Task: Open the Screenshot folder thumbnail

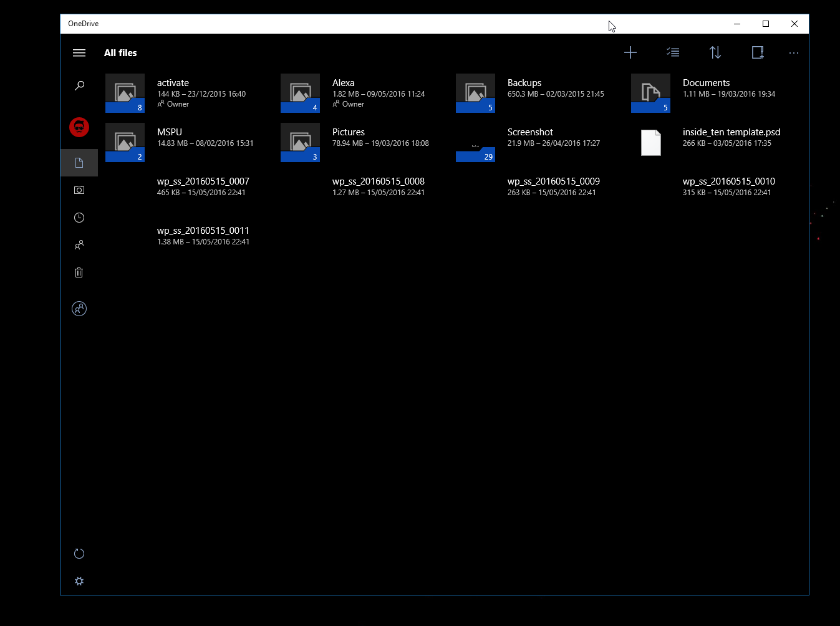Action: tap(475, 142)
